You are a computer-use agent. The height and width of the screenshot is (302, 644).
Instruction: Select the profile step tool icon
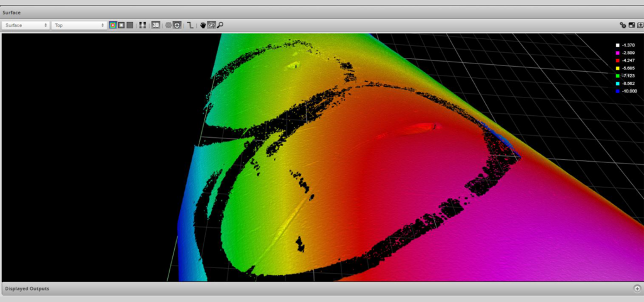coord(190,25)
